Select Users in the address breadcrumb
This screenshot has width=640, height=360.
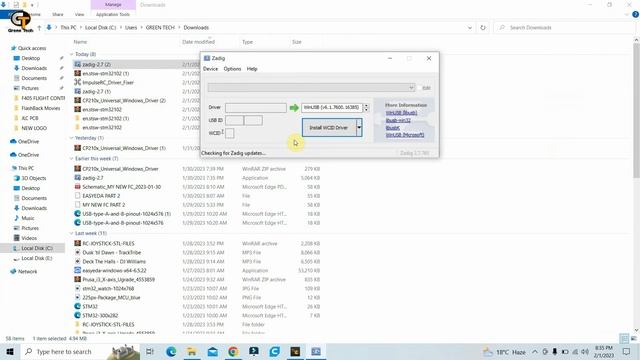click(131, 28)
